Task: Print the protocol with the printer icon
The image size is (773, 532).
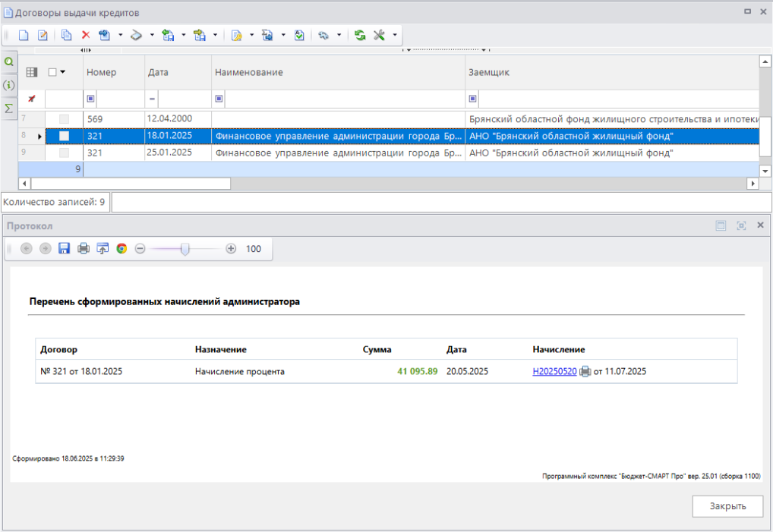Action: click(x=84, y=249)
